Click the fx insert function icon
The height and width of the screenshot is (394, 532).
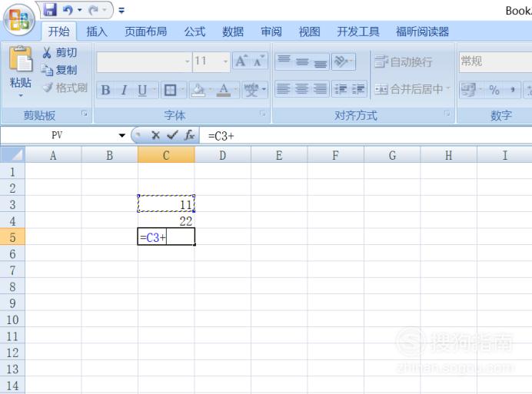(x=189, y=136)
